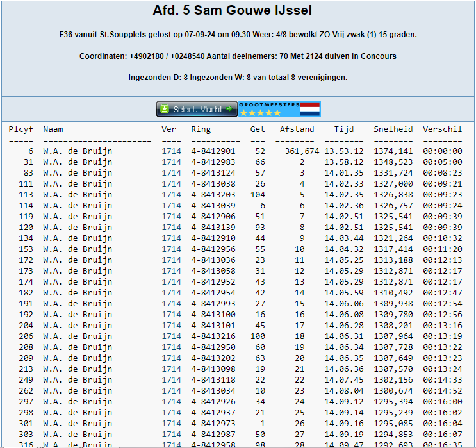The image size is (476, 448).
Task: Open club link 1714 for ring 4-8413038
Action: coord(171,184)
